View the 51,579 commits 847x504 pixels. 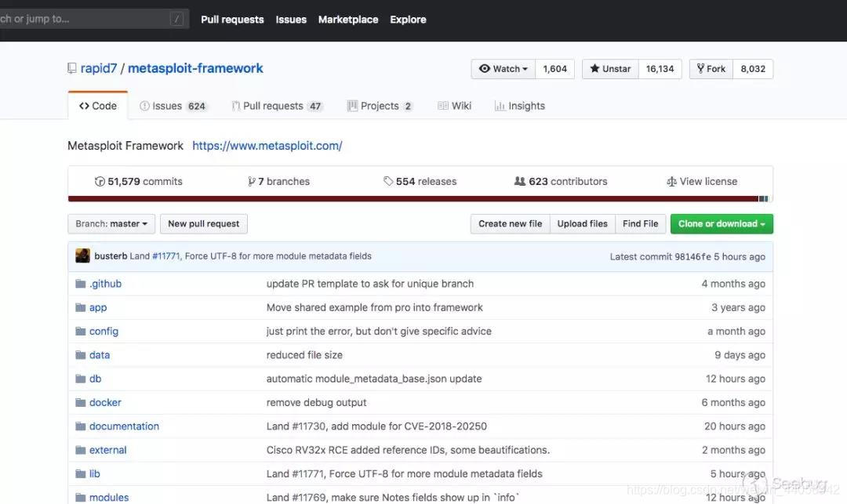pos(139,181)
